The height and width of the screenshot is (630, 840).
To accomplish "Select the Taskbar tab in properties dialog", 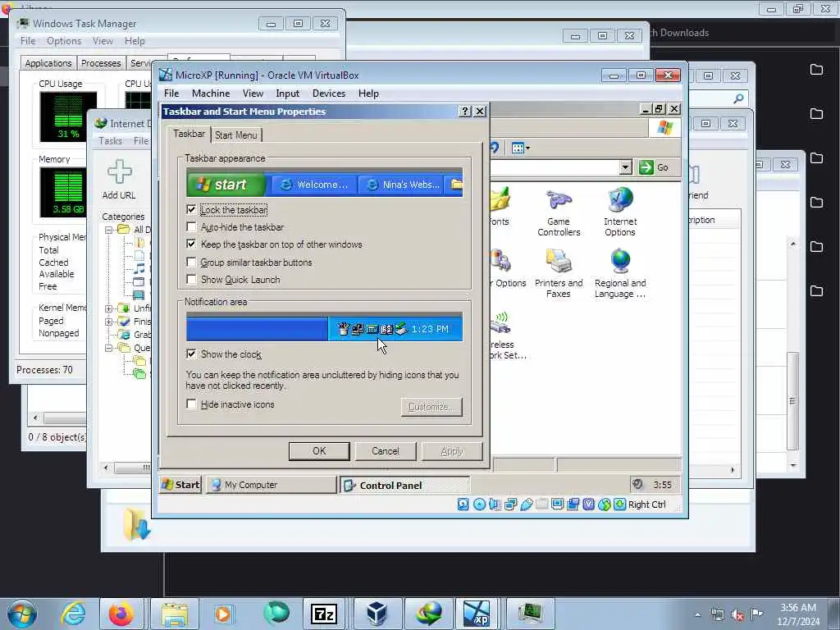I will tap(189, 134).
